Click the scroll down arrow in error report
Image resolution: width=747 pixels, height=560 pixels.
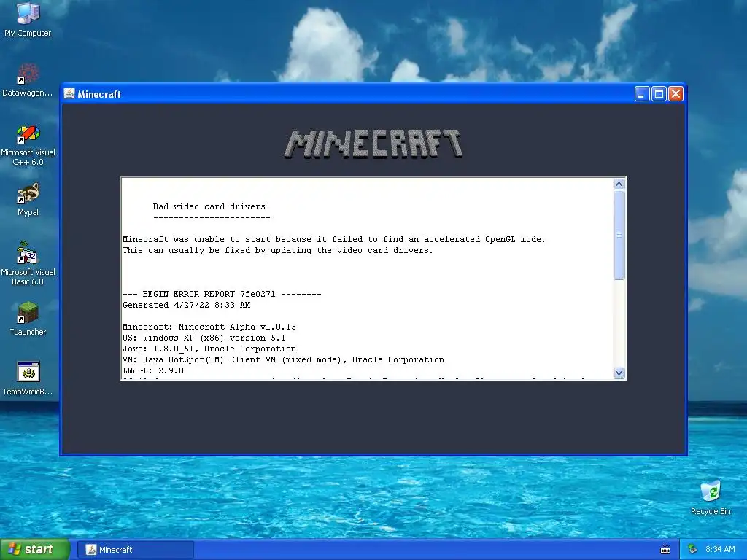click(619, 373)
